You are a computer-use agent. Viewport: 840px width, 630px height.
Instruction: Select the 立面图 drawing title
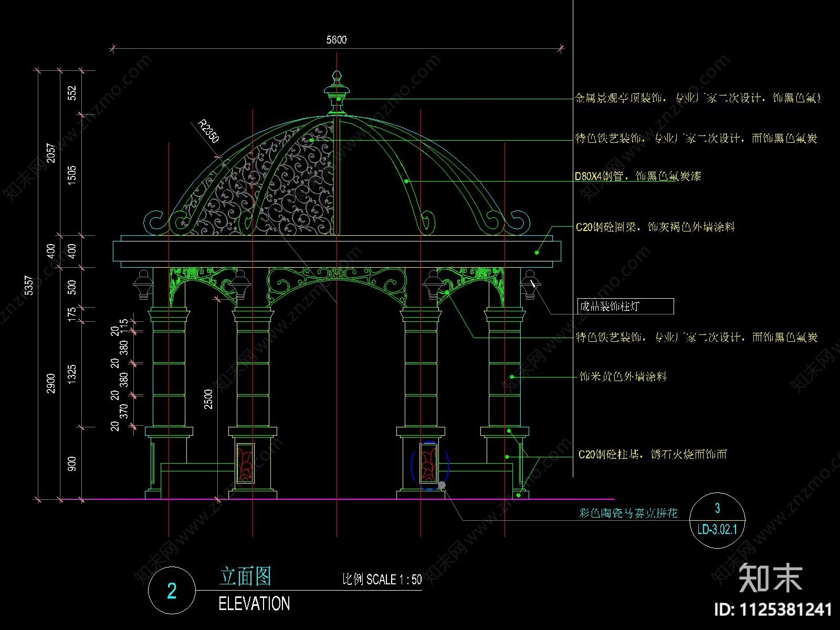point(245,576)
